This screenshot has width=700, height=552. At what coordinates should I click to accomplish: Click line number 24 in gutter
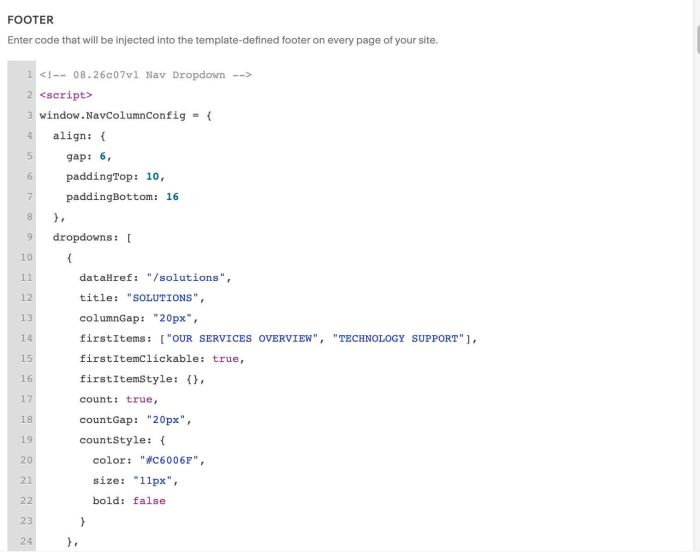point(26,541)
